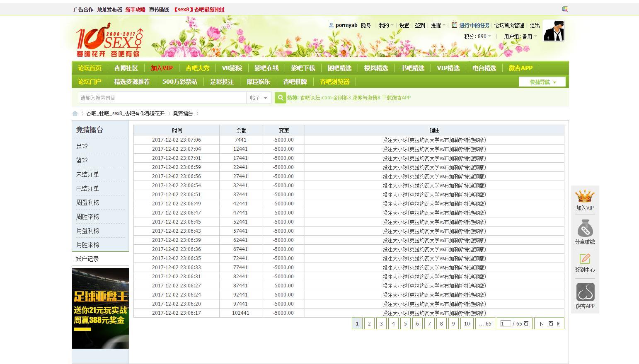
Task: Click the user avatar picture
Action: (x=553, y=31)
